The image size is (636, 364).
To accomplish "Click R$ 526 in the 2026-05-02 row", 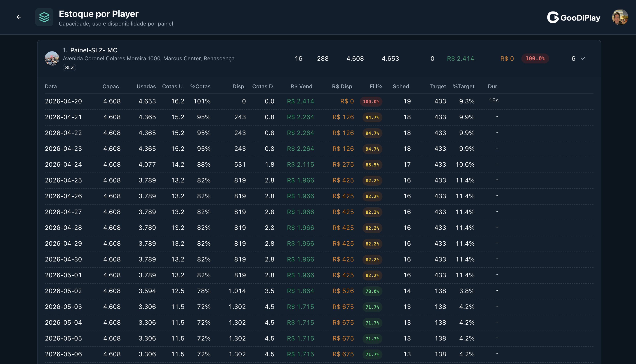I will 343,291.
